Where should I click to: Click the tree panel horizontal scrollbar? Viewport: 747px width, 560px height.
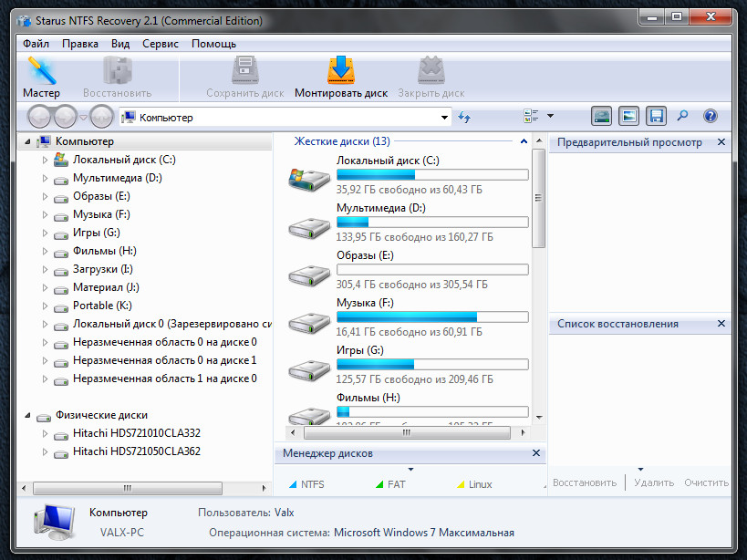click(x=127, y=488)
